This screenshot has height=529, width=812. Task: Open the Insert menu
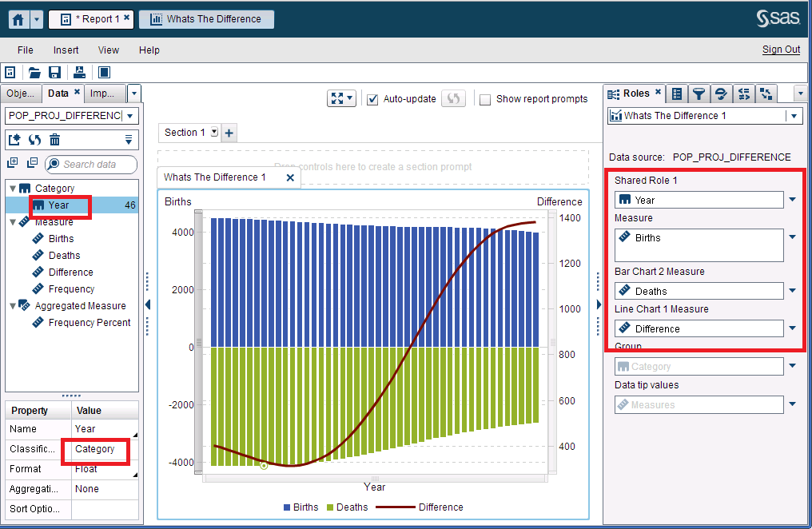[x=66, y=50]
